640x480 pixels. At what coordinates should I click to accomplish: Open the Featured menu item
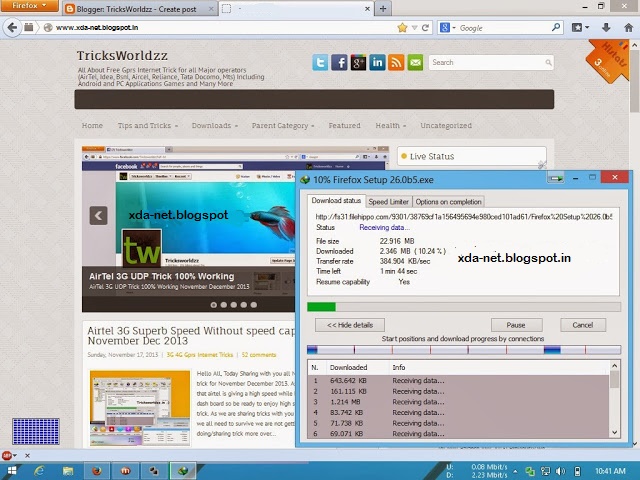pyautogui.click(x=344, y=126)
